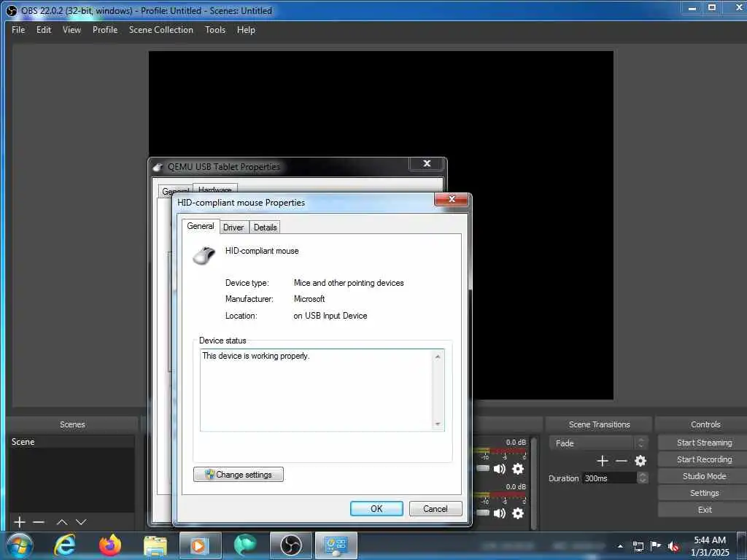Click the Exit button in Controls

(x=704, y=510)
